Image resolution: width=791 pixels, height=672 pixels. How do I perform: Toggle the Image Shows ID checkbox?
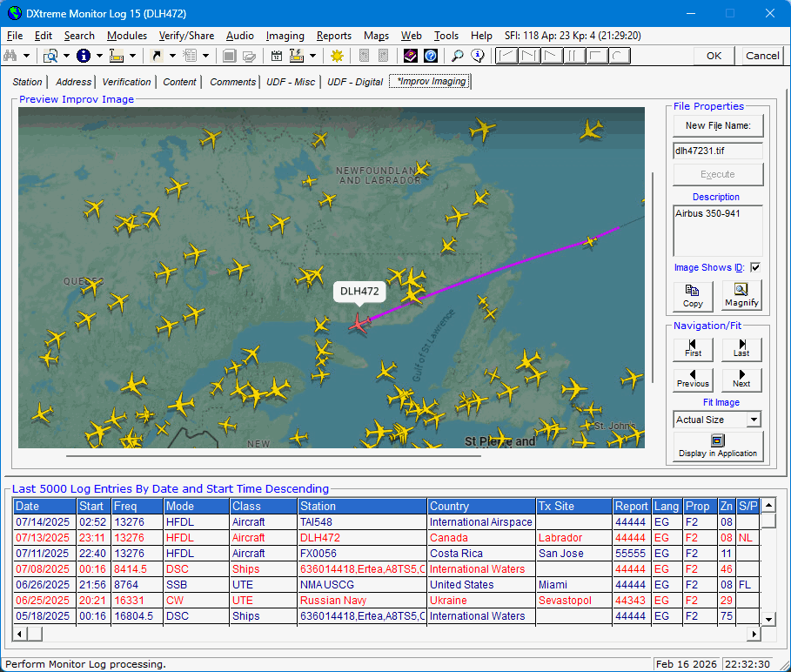point(754,267)
